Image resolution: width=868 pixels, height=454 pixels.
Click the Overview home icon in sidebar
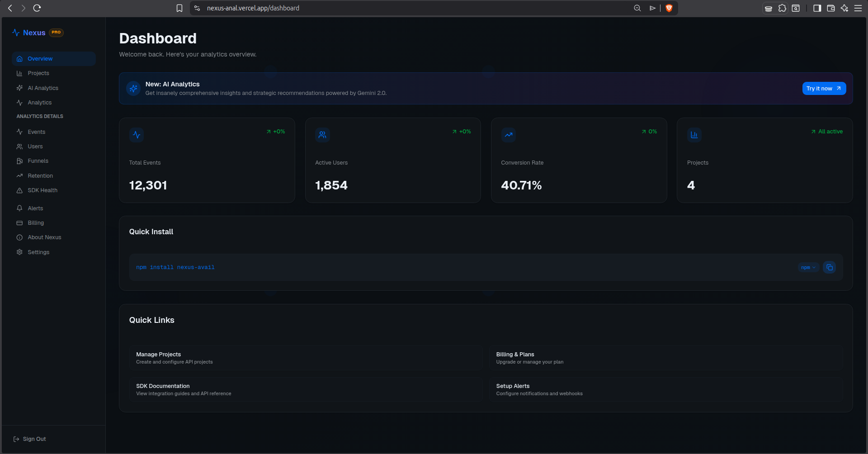[19, 59]
